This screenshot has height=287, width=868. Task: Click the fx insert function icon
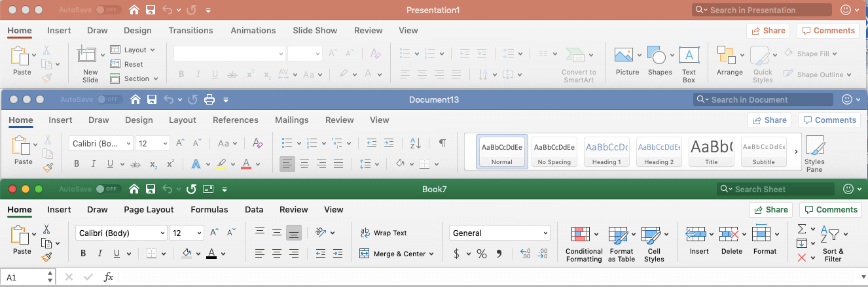(109, 277)
